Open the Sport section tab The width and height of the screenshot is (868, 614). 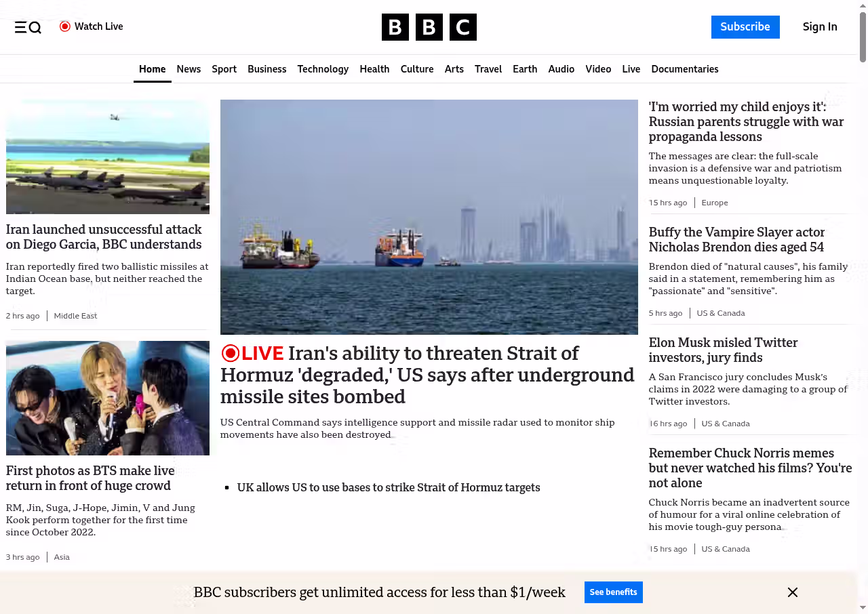[224, 69]
